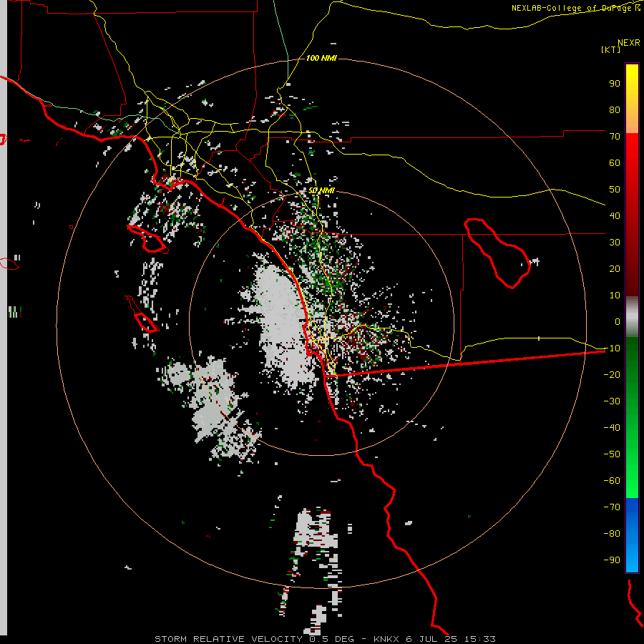Click the -20 value on velocity scale
The height and width of the screenshot is (644, 644).
pos(612,374)
